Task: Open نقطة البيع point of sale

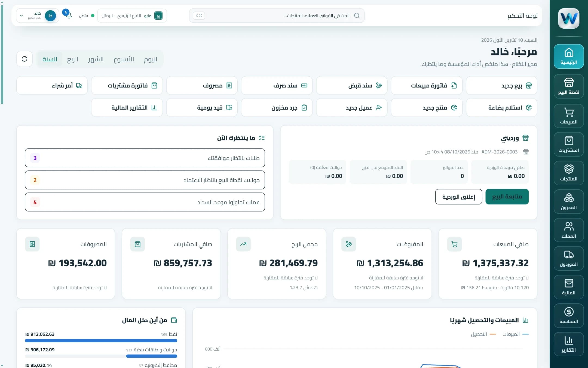Action: (x=568, y=86)
